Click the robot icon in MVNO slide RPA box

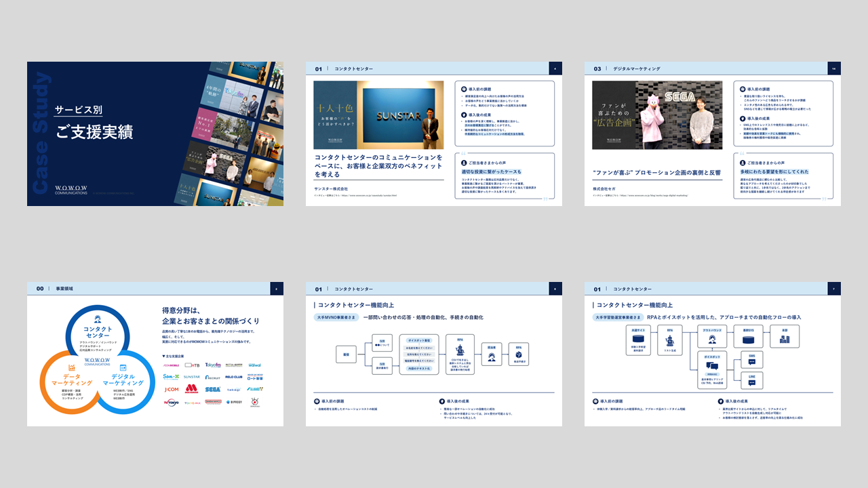[460, 350]
